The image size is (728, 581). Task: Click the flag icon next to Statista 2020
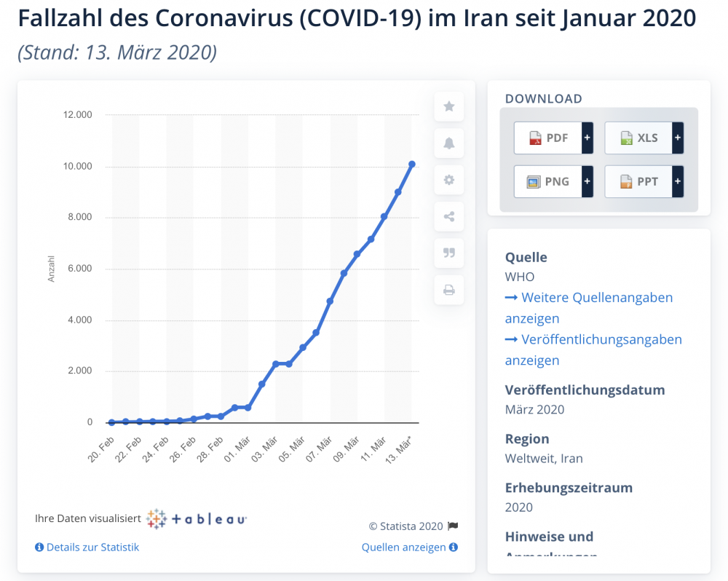[453, 526]
